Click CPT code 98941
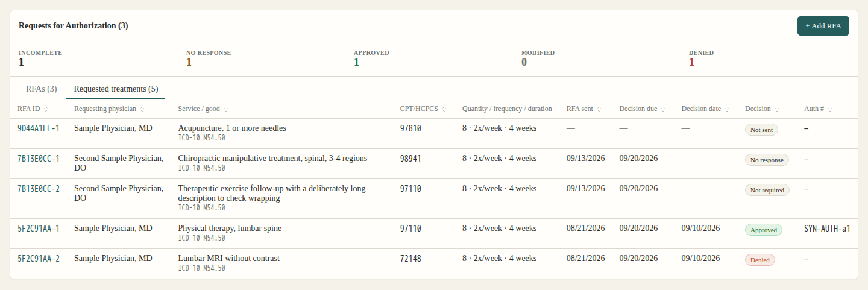Screen dimensions: 868x290 click(x=410, y=159)
